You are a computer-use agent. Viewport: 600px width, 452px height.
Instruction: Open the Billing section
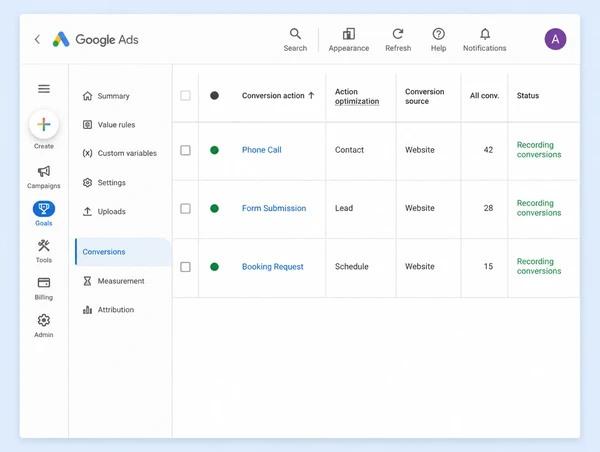(44, 289)
